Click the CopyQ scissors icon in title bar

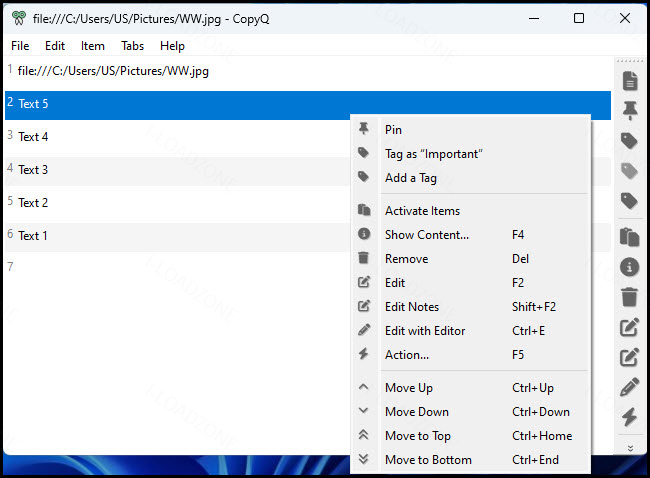click(x=19, y=18)
